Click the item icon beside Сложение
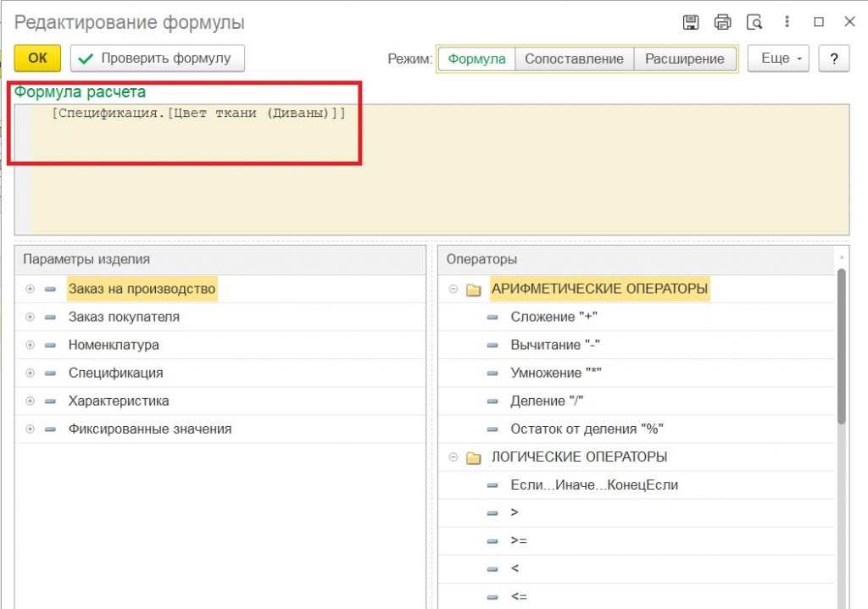 click(492, 318)
